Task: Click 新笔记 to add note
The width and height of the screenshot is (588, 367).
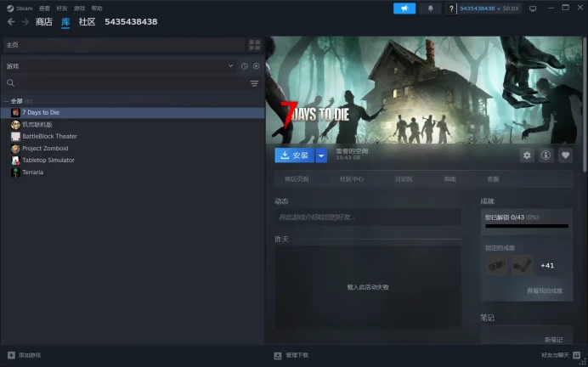Action: (553, 340)
